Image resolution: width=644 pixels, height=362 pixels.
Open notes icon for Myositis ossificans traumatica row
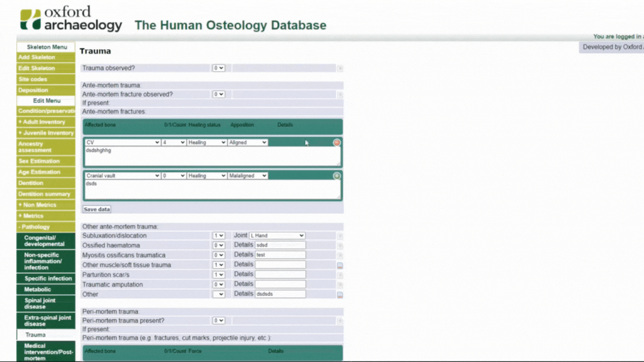coord(340,256)
